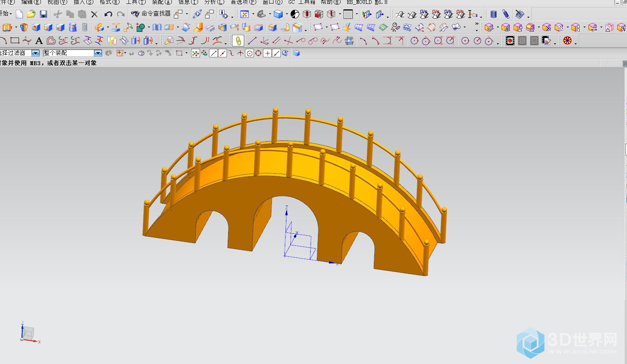Select the Thread tool icon
627x364 pixels.
[x=85, y=27]
